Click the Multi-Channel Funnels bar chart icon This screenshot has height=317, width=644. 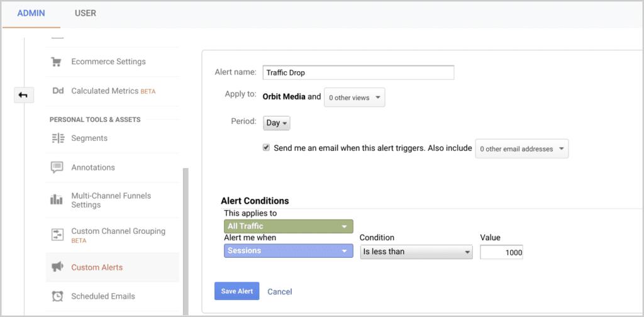pyautogui.click(x=57, y=200)
